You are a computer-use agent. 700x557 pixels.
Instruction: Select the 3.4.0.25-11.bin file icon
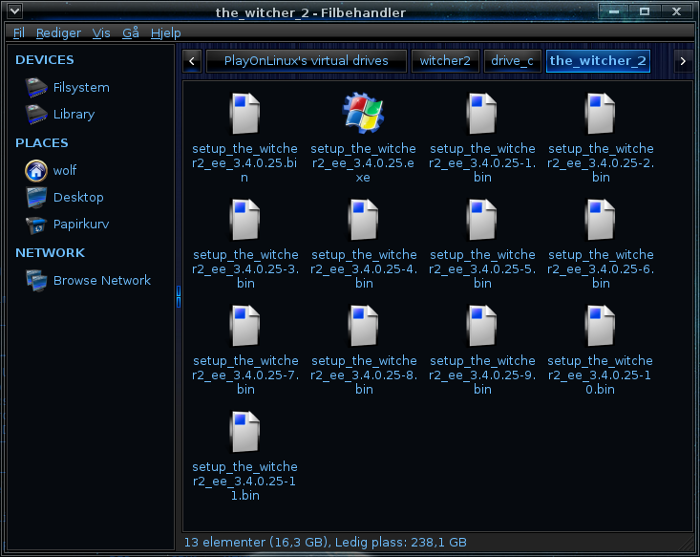coord(245,432)
